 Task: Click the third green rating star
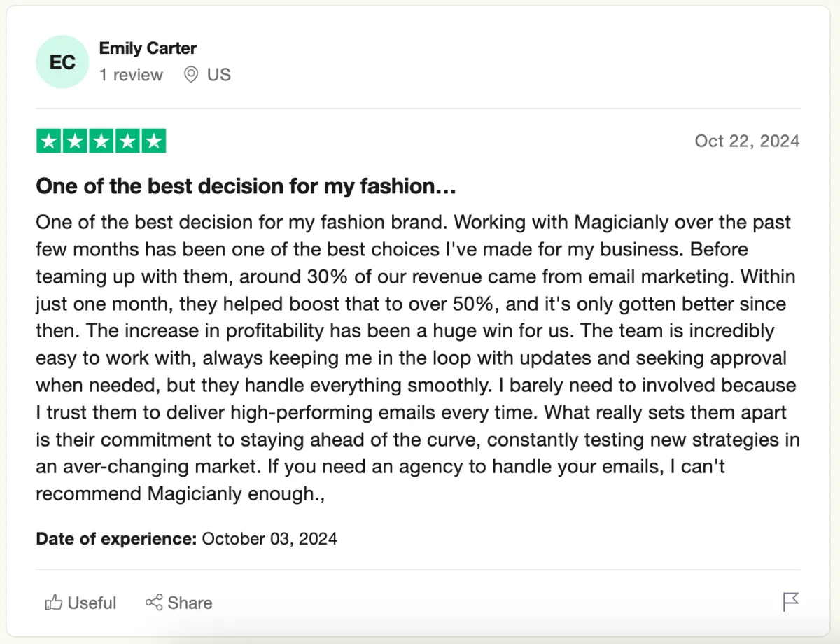point(101,141)
